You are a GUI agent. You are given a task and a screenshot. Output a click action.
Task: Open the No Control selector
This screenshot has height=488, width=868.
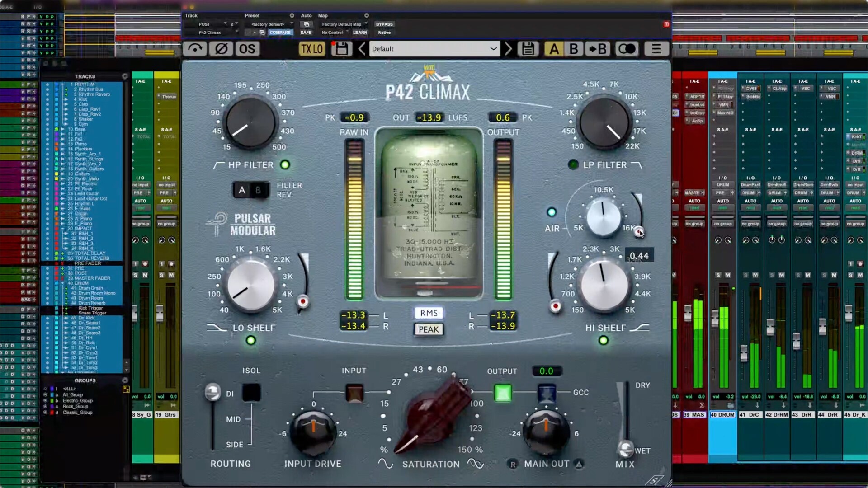tap(335, 33)
